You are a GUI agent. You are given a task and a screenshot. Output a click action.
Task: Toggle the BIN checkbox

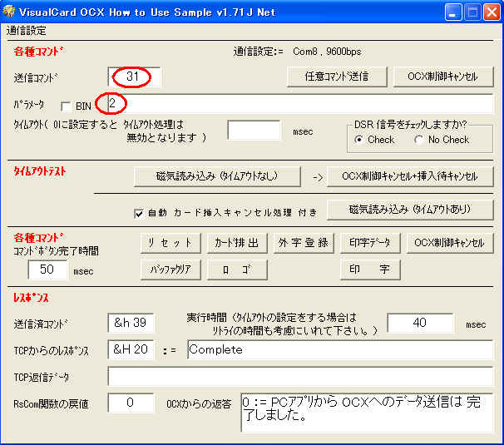pyautogui.click(x=66, y=106)
